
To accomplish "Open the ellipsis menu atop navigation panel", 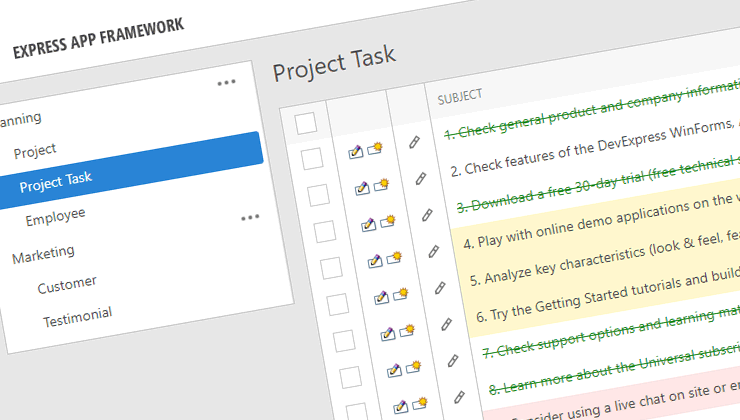I will pyautogui.click(x=227, y=82).
